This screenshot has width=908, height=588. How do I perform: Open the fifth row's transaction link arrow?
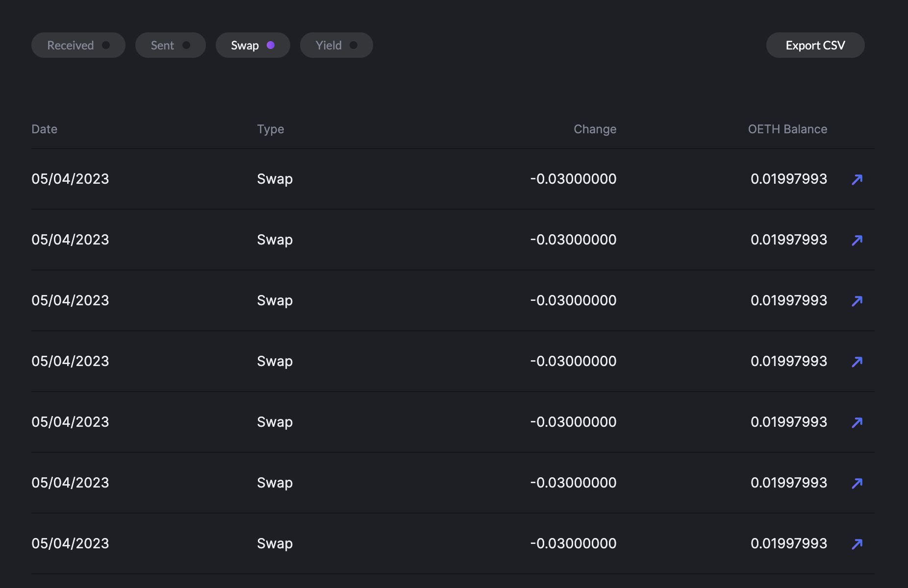857,422
